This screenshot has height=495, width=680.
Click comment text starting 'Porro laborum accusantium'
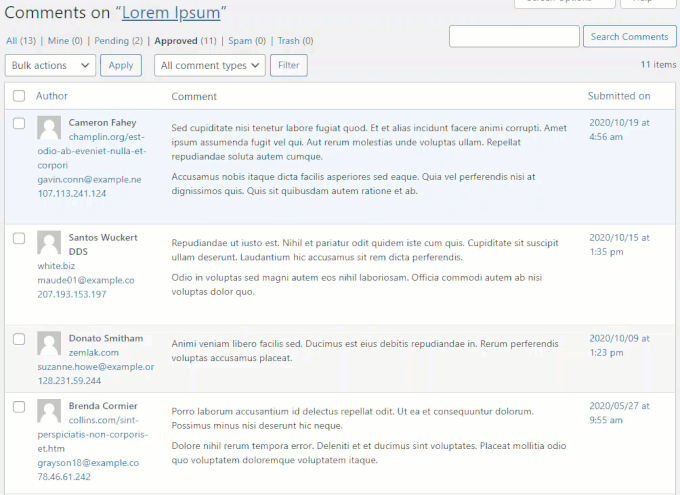[x=353, y=418]
